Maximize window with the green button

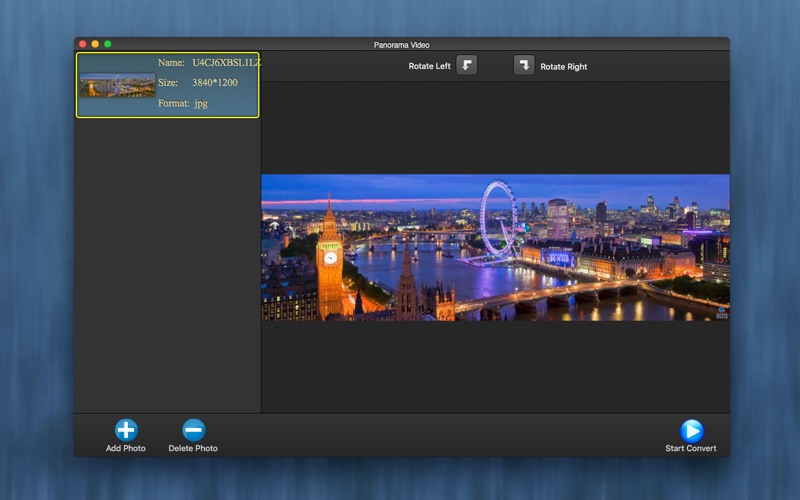click(x=108, y=44)
